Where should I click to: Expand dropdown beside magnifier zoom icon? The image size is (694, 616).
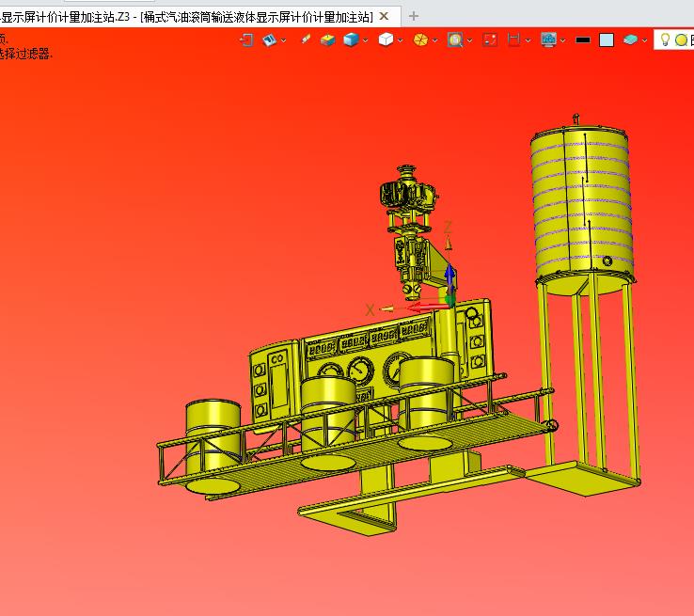[469, 40]
